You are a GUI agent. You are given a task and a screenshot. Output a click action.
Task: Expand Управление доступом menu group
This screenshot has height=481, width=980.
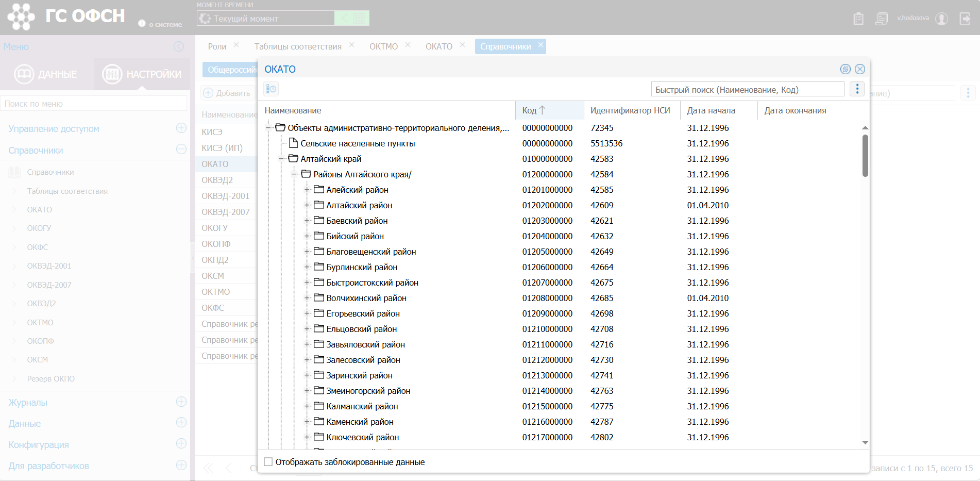point(181,128)
